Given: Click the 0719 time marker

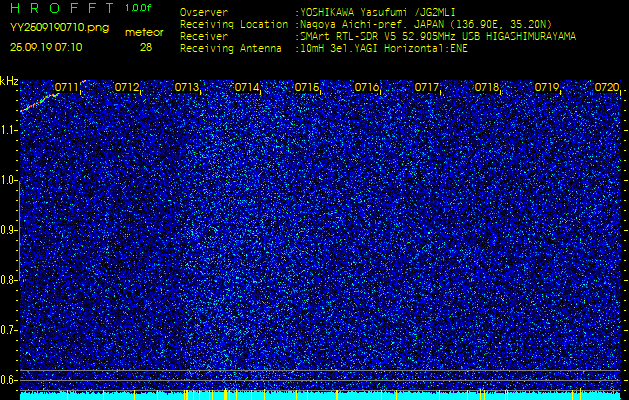Looking at the screenshot, I should coord(547,87).
